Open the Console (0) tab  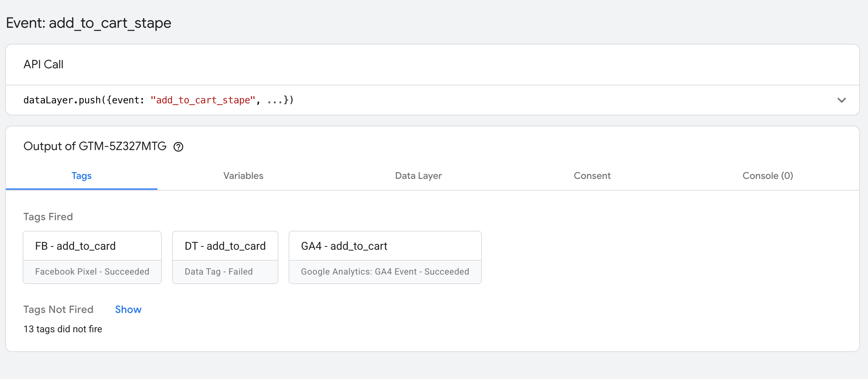click(x=768, y=176)
